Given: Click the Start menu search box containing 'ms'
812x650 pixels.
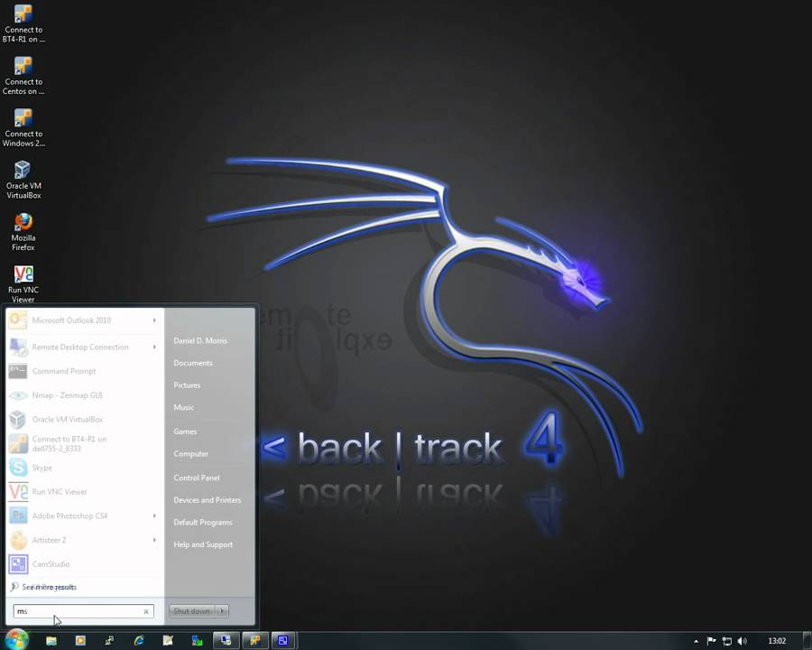Looking at the screenshot, I should pyautogui.click(x=83, y=611).
